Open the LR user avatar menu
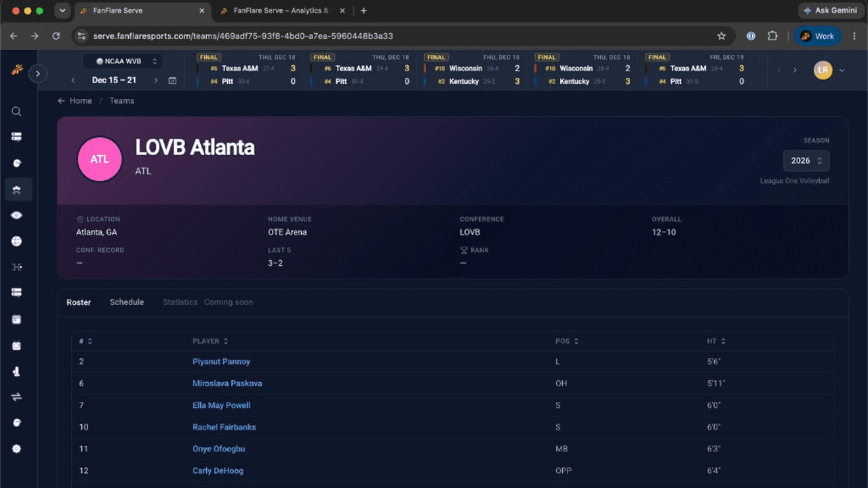The image size is (868, 488). click(823, 70)
